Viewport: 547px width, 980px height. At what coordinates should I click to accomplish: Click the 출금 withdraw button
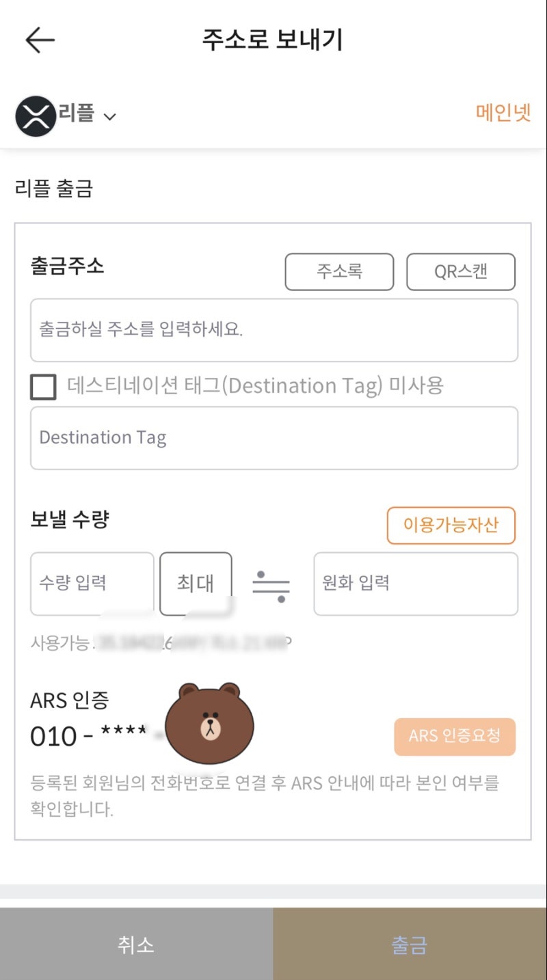coord(410,944)
